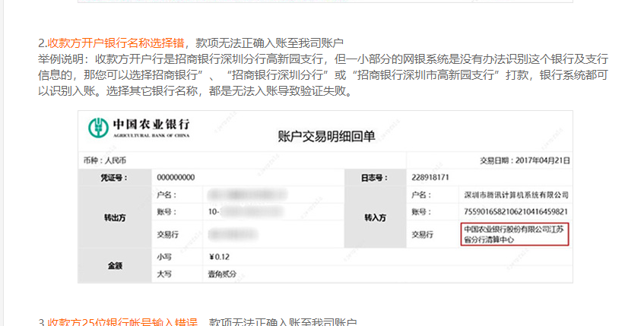Click the amount in words 壹角贰分

222,274
